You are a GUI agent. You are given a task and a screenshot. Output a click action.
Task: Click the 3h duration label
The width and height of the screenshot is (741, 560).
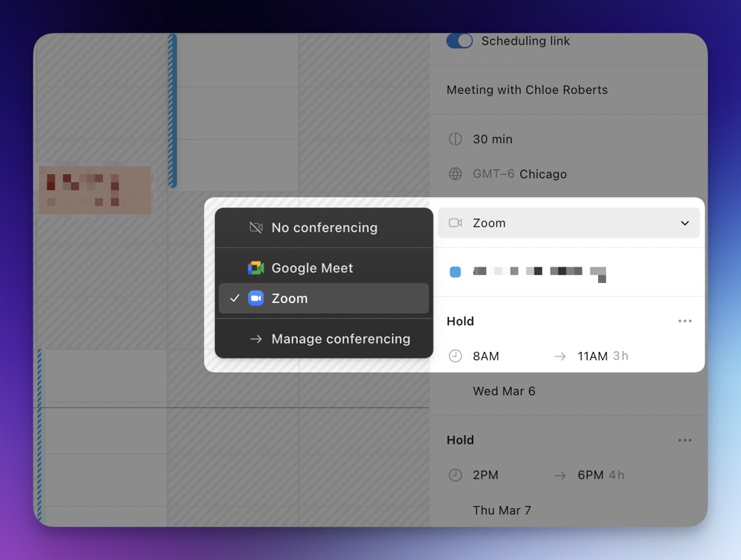620,356
